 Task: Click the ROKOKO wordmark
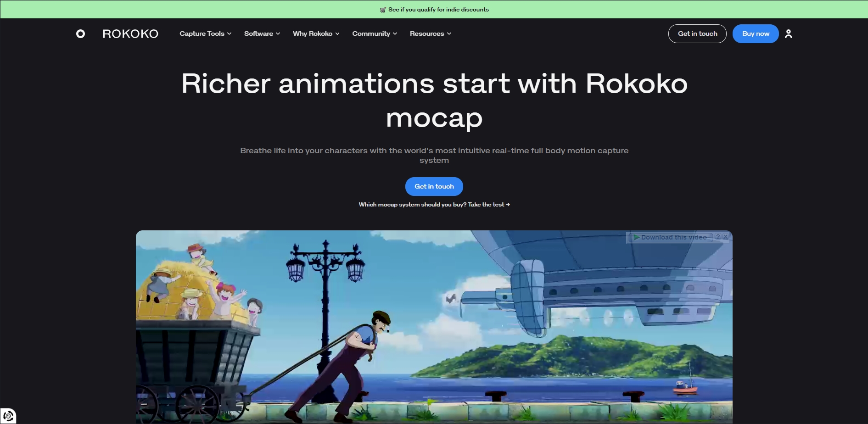[130, 33]
